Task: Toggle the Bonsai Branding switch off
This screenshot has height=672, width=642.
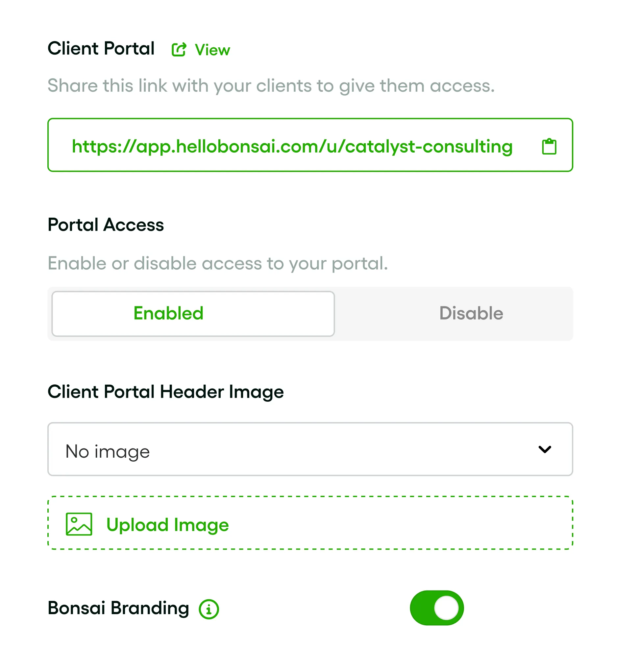Action: point(436,608)
